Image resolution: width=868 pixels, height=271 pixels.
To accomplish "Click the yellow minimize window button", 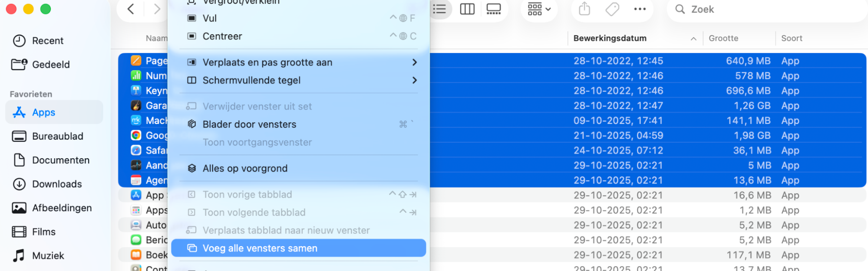I will [x=28, y=9].
